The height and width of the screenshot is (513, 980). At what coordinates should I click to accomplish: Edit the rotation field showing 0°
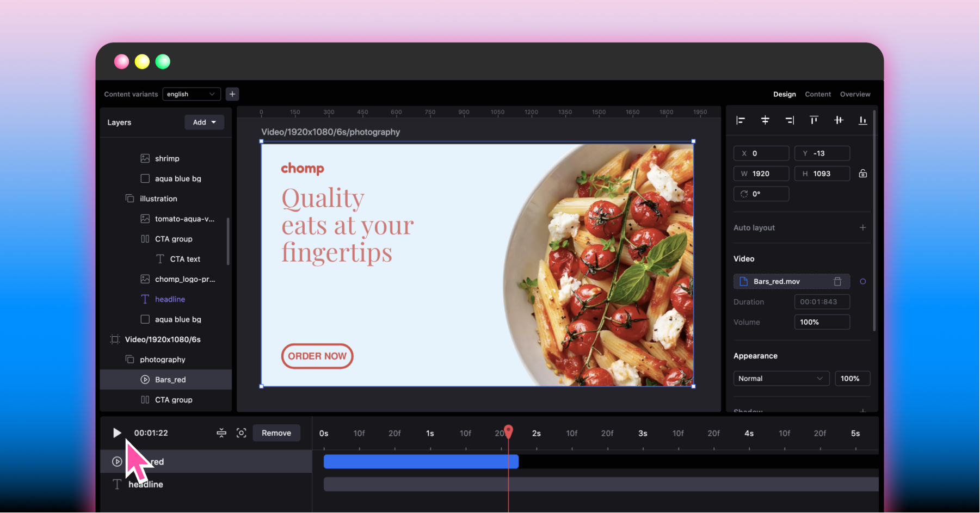pyautogui.click(x=761, y=194)
